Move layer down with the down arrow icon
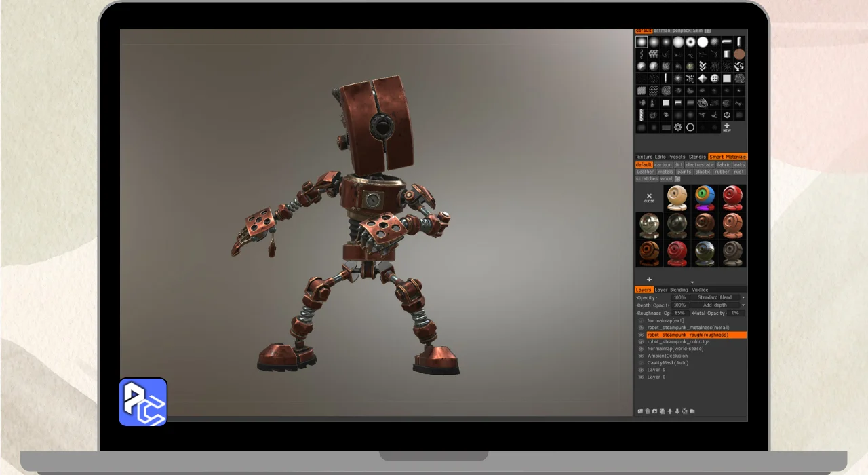This screenshot has width=868, height=475. (677, 411)
